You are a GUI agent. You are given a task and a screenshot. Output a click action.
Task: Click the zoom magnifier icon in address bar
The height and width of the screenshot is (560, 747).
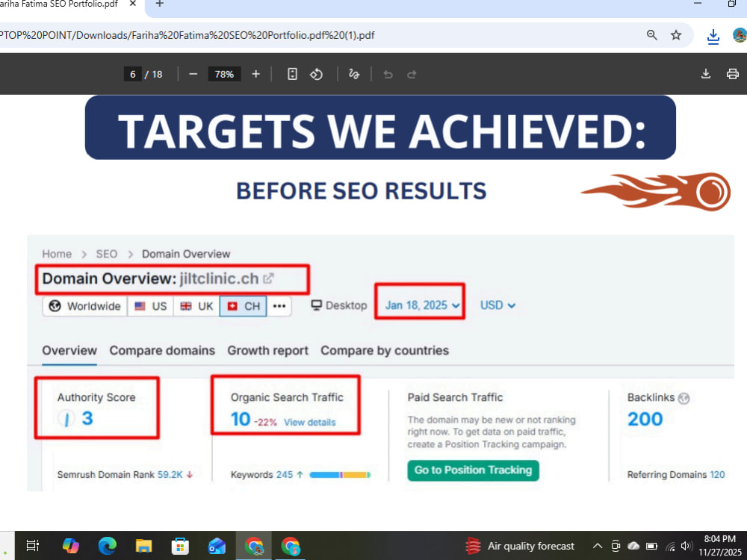tap(651, 35)
